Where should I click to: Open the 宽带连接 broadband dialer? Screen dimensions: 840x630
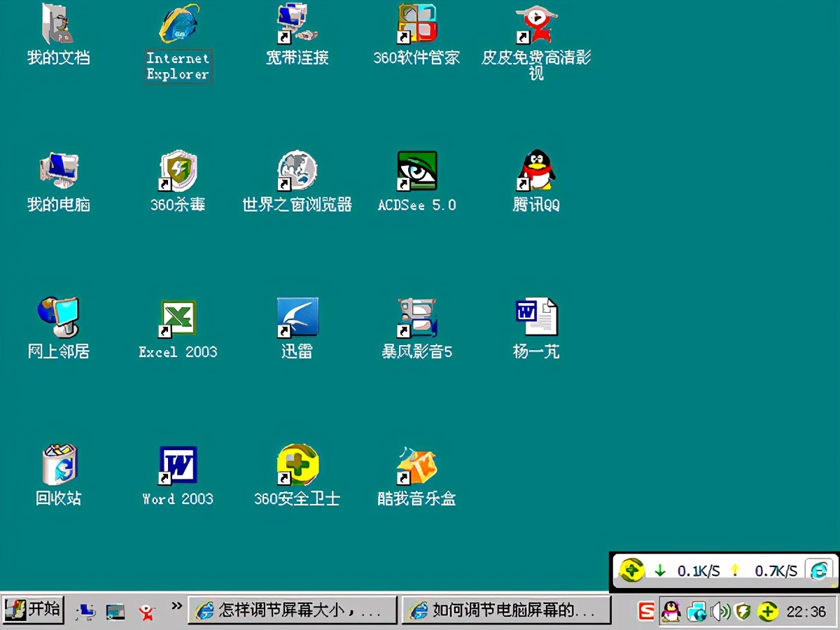tap(297, 28)
